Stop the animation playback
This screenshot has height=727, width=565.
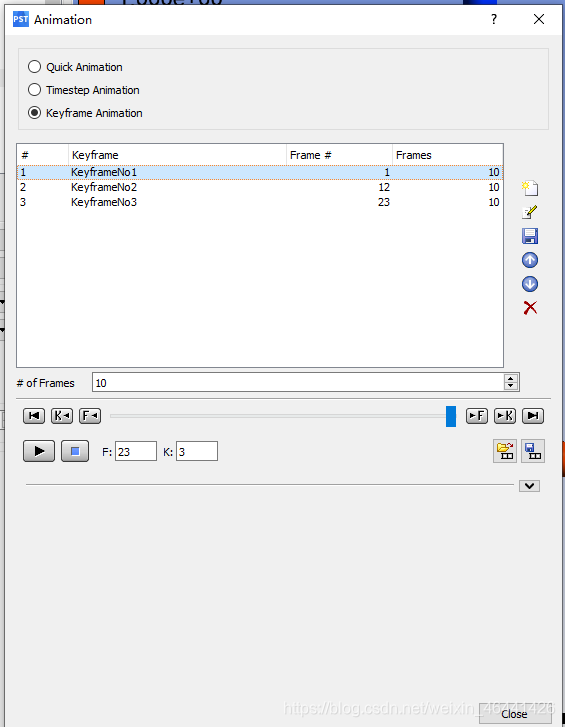75,451
